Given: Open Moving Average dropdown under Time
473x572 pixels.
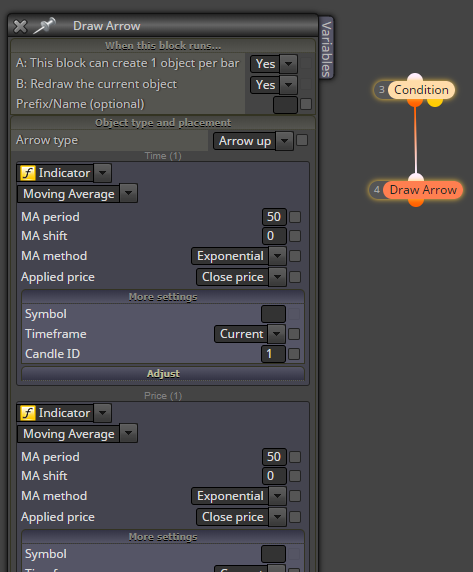Looking at the screenshot, I should click(128, 193).
